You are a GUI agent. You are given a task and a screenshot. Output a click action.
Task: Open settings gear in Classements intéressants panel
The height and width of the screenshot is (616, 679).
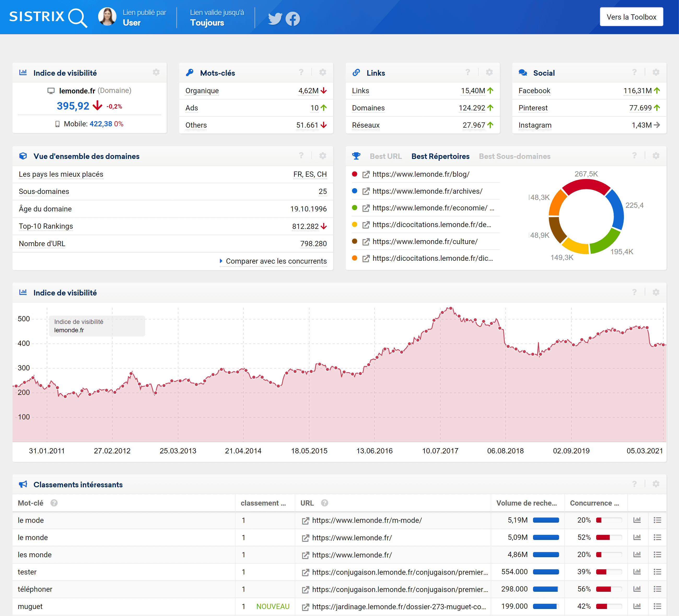point(656,484)
